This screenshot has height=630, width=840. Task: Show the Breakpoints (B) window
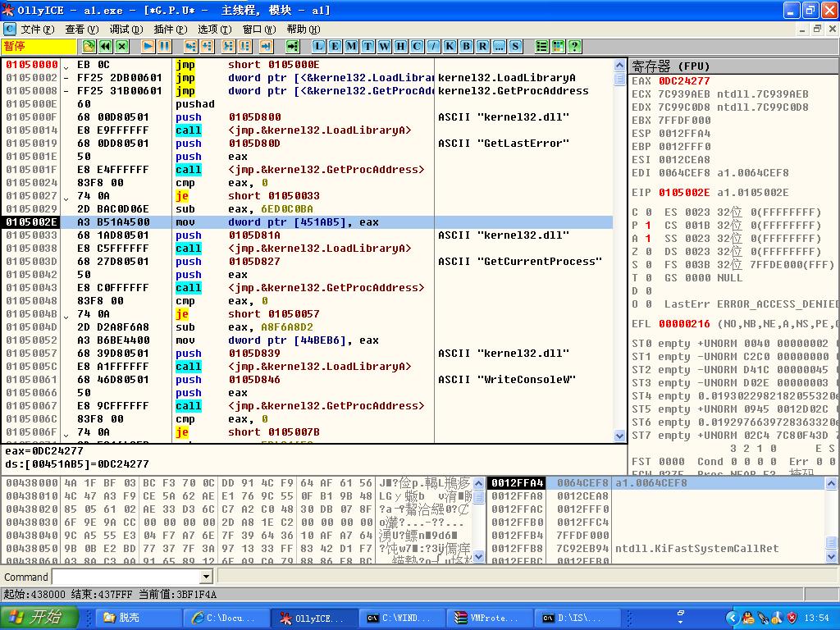point(466,47)
